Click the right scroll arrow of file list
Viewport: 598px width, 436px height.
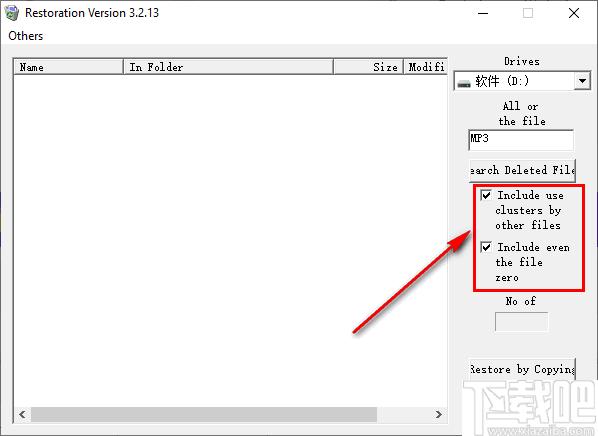tap(439, 414)
